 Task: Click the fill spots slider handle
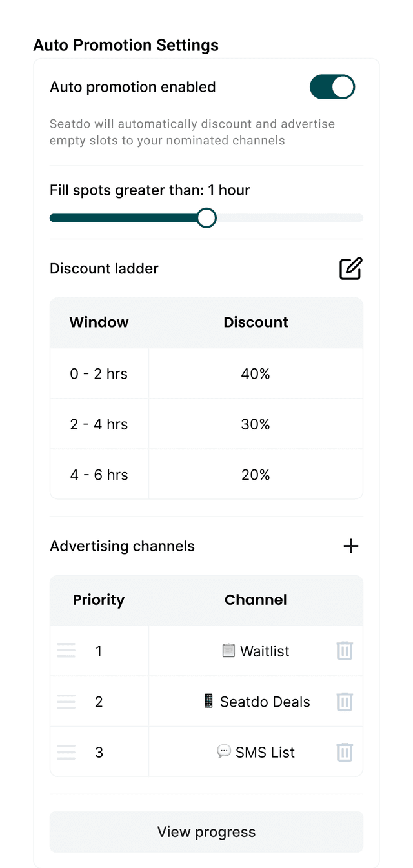pyautogui.click(x=206, y=217)
